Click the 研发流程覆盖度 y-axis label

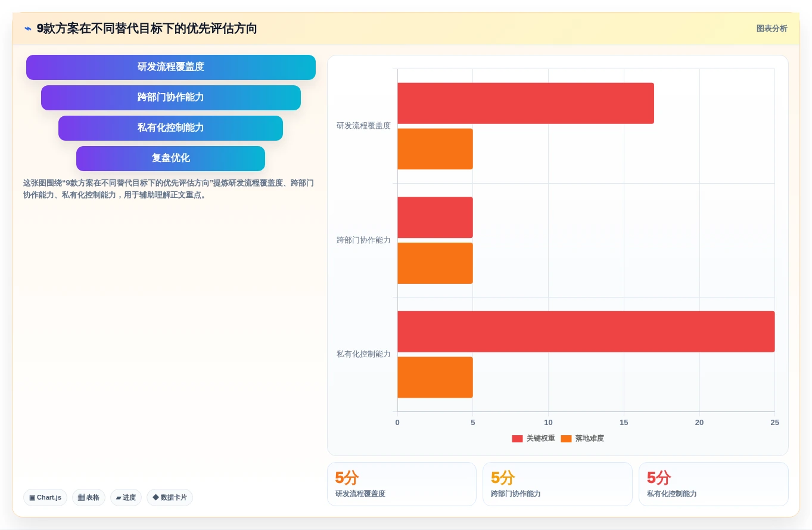363,126
